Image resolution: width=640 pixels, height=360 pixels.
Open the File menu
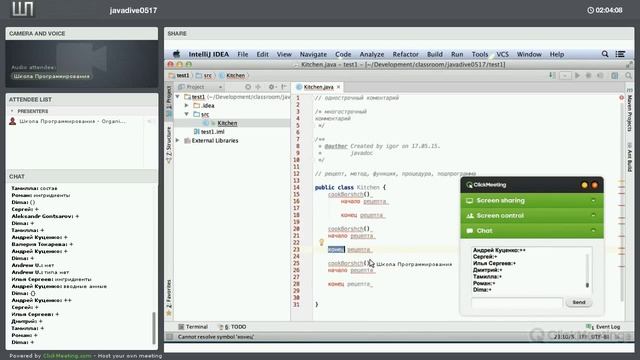click(242, 54)
